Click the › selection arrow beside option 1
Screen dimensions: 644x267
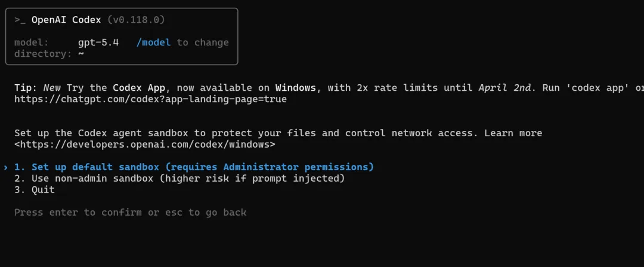pyautogui.click(x=5, y=167)
